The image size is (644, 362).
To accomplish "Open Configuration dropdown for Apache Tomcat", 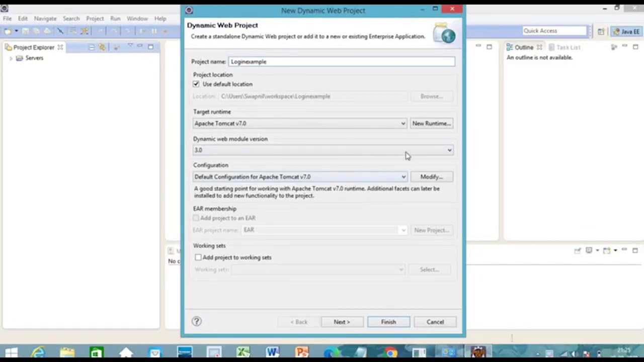I will pos(300,176).
